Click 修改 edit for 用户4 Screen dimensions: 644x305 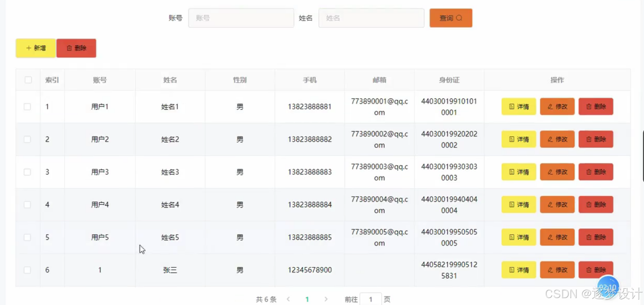557,205
